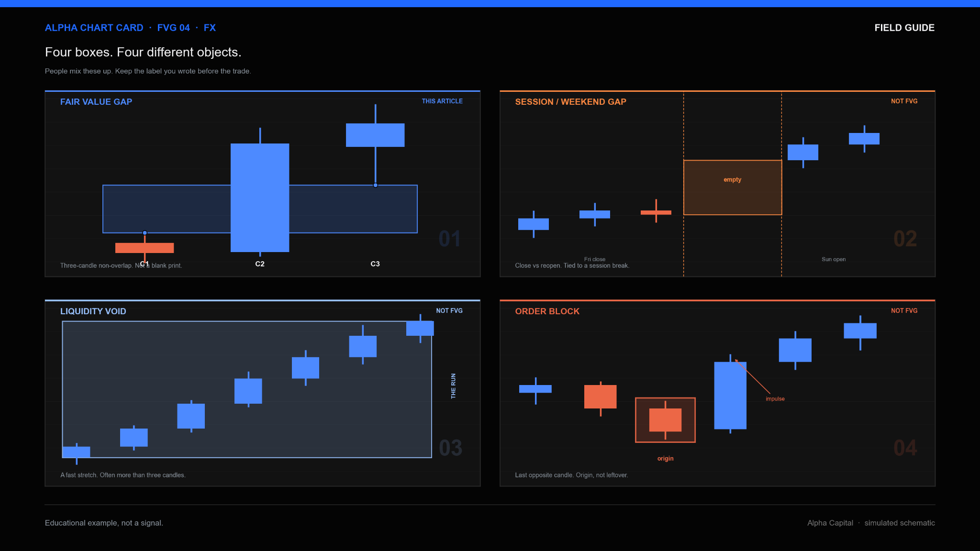Select the "Last opposite candle" caption
Viewport: 980px width, 551px height.
571,475
